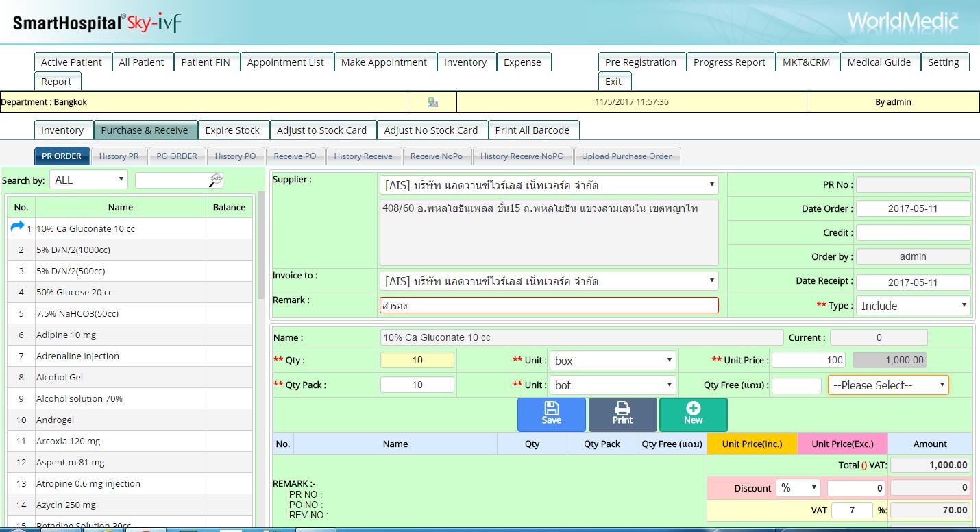Click the item list vertical scrollbar
Image resolution: width=980 pixels, height=532 pixels.
point(260,245)
